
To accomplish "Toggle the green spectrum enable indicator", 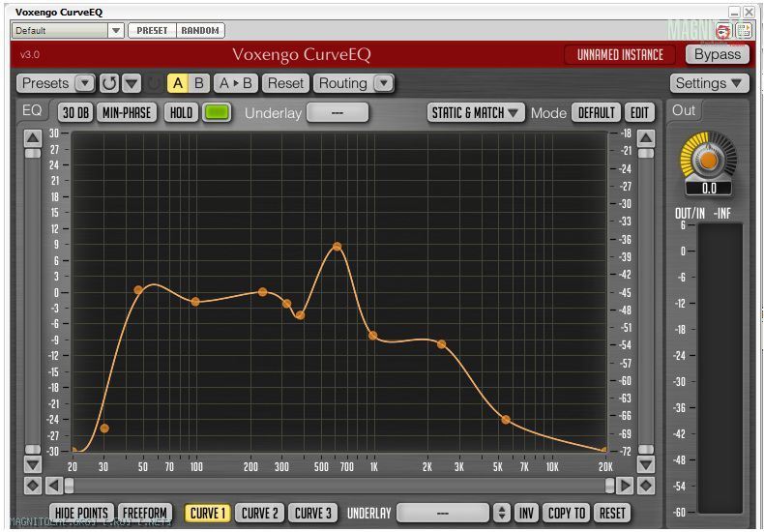I will tap(217, 113).
